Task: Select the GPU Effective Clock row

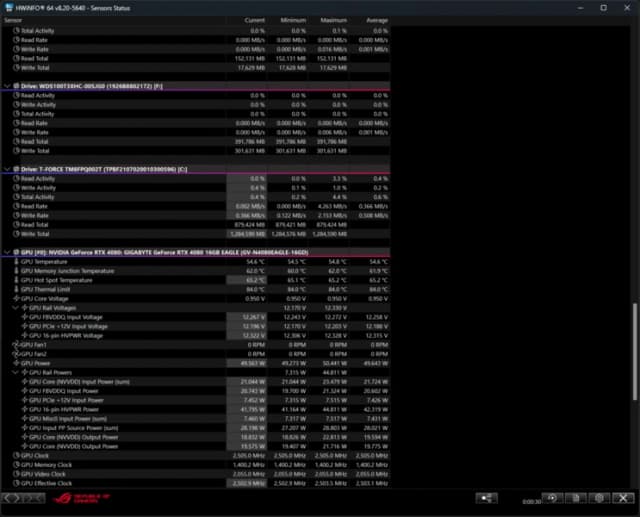Action: pyautogui.click(x=196, y=483)
